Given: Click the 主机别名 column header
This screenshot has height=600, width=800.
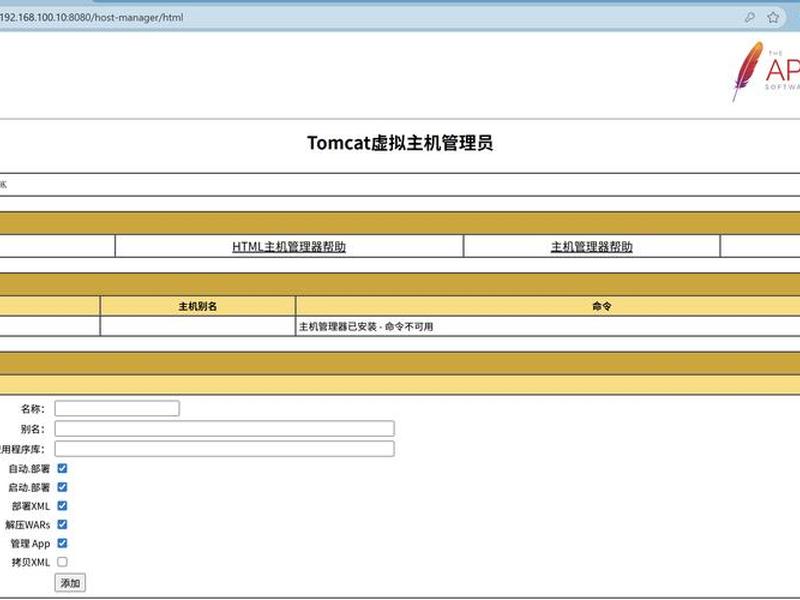Looking at the screenshot, I should 198,306.
